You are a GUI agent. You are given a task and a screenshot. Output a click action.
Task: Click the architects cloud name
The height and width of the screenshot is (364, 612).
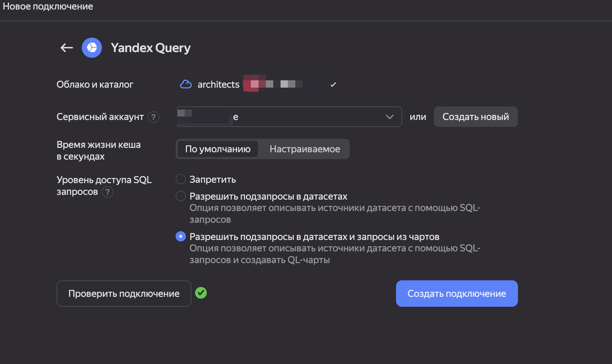[219, 84]
